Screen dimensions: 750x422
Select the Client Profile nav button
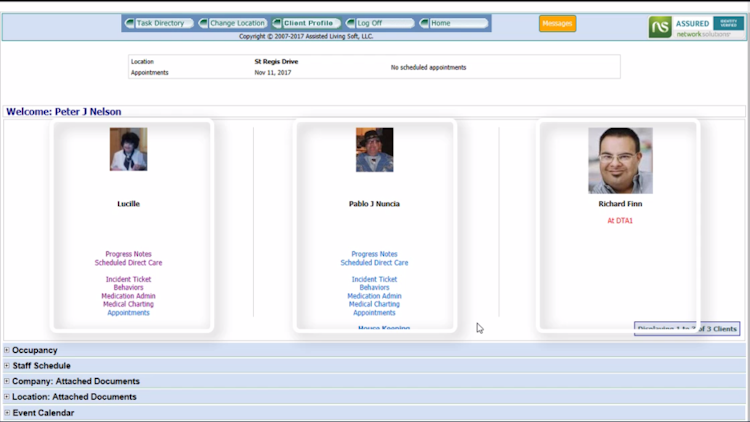coord(307,23)
